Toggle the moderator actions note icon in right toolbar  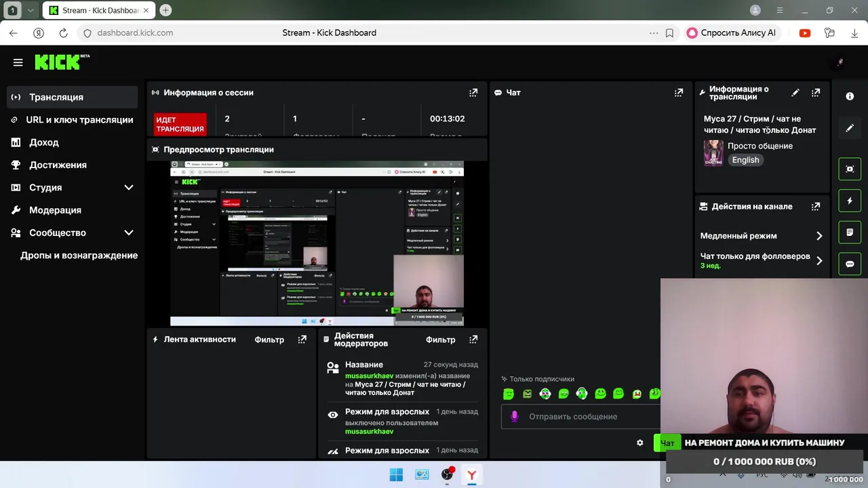click(850, 232)
